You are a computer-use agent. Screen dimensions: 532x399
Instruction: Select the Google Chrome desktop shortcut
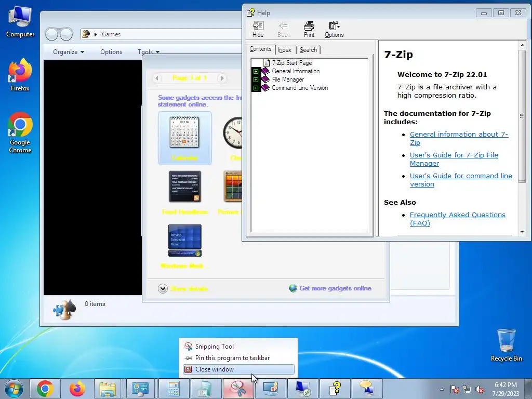[20, 132]
